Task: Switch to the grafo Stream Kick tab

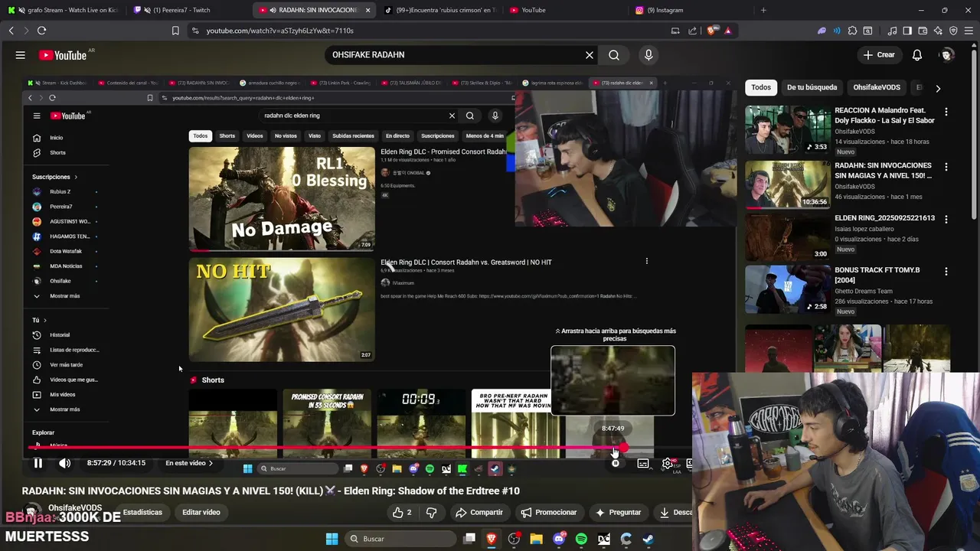Action: (61, 10)
